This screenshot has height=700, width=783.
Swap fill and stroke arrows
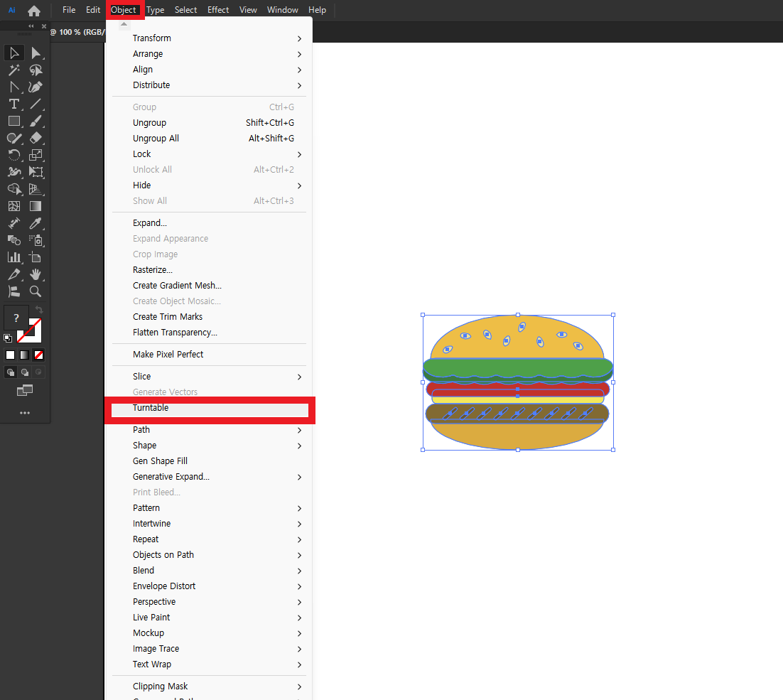tap(39, 310)
